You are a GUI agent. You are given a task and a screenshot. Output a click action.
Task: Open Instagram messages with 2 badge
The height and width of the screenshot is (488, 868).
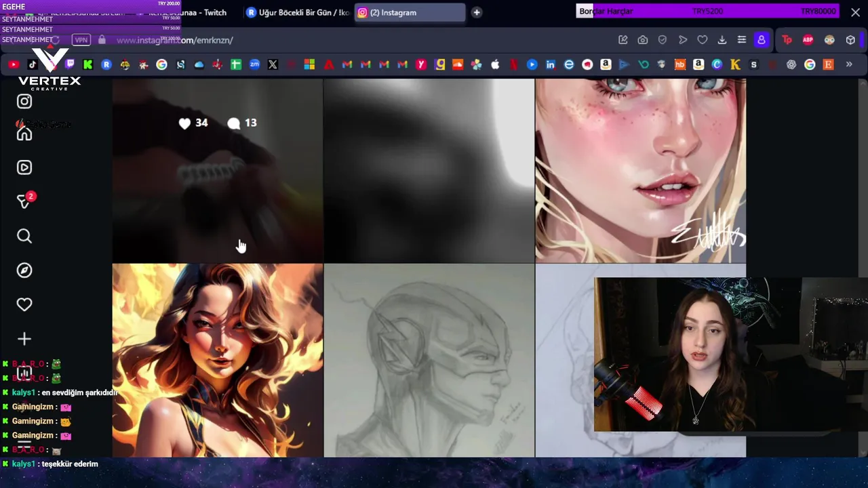point(24,201)
